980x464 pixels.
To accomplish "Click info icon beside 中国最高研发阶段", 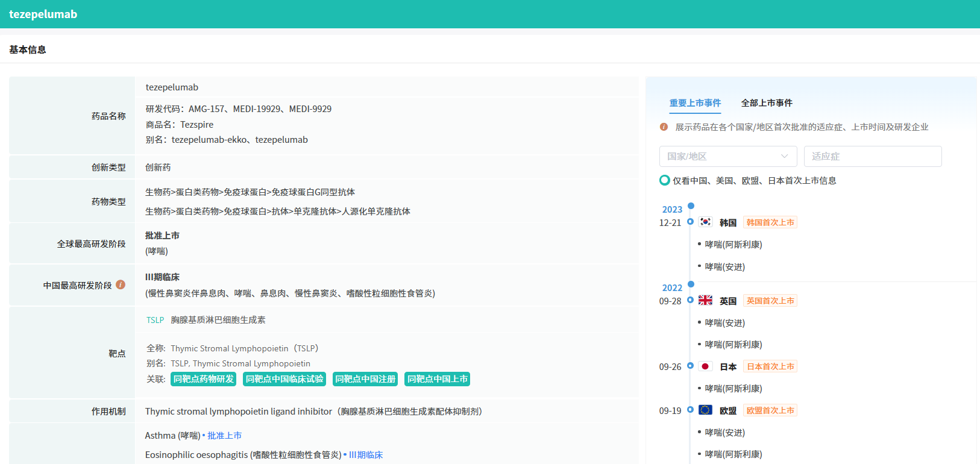I will (121, 284).
